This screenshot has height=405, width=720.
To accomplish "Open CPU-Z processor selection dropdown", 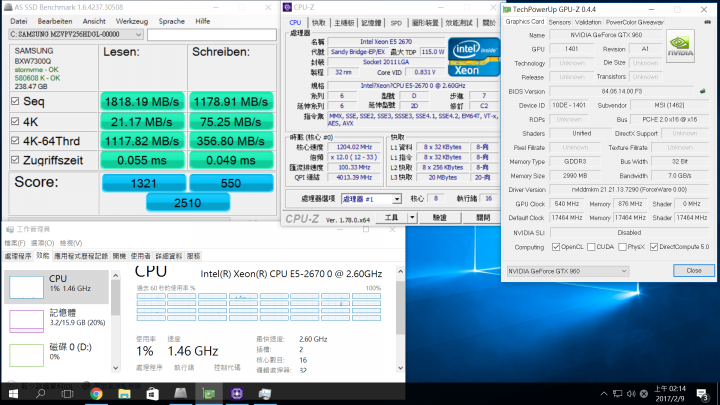I will pyautogui.click(x=397, y=199).
